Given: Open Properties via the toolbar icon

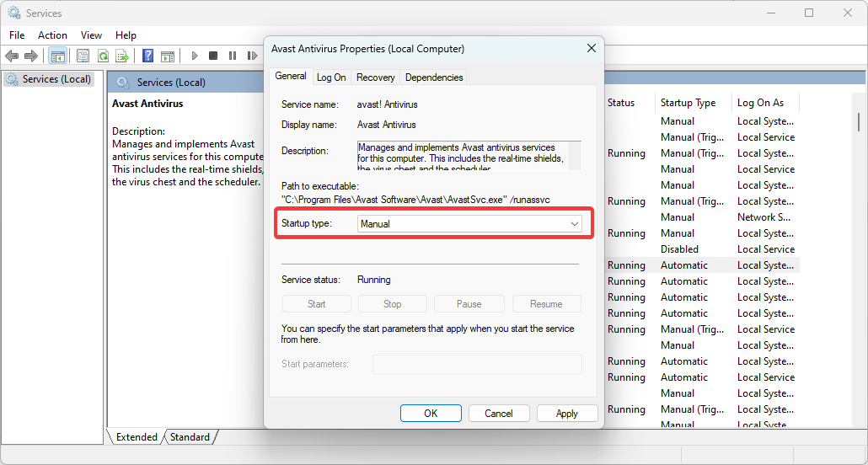Looking at the screenshot, I should tap(83, 56).
